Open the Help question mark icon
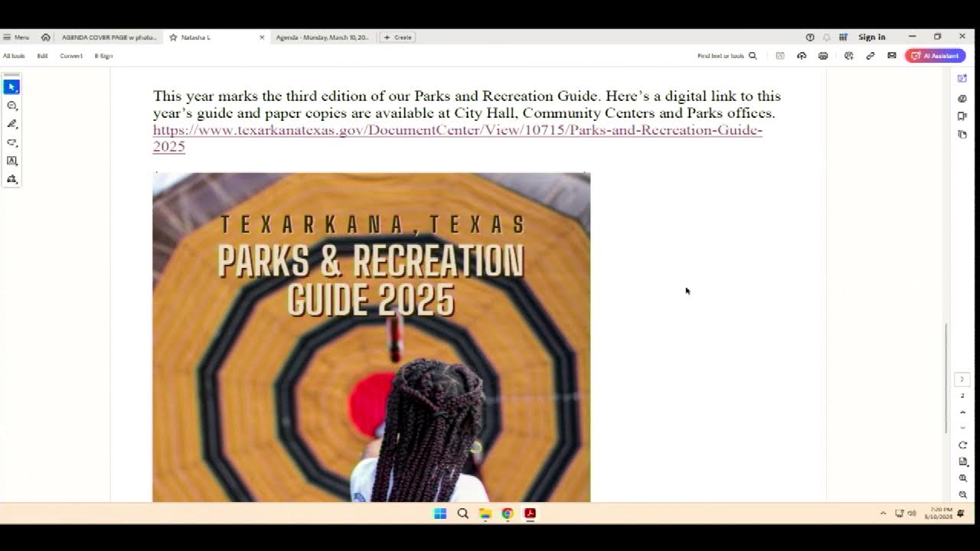 pyautogui.click(x=810, y=37)
